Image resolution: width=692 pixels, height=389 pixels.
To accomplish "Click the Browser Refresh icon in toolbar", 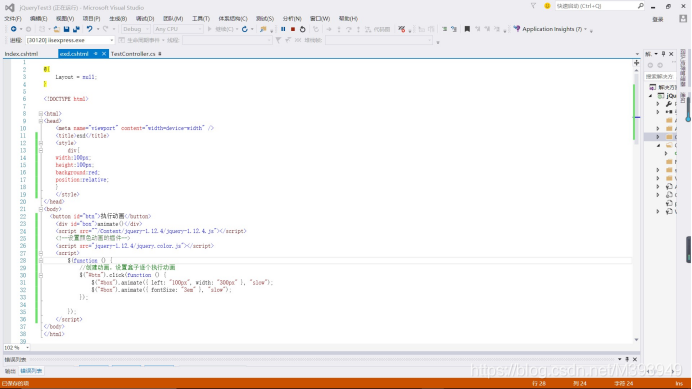I will 244,29.
